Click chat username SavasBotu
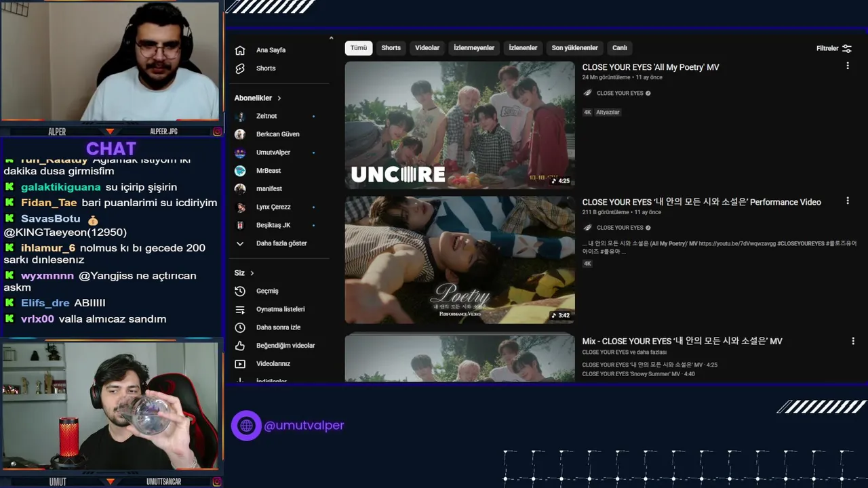The height and width of the screenshot is (488, 868). 50,219
